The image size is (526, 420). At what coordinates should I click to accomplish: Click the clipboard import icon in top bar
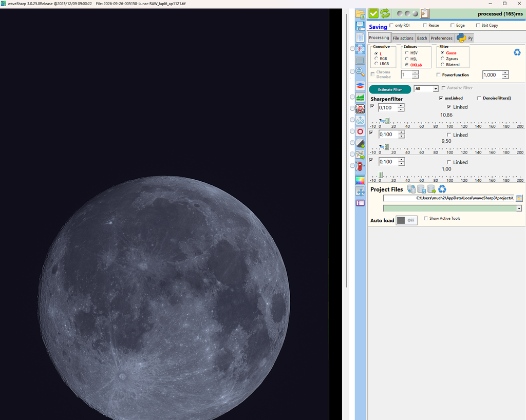425,13
